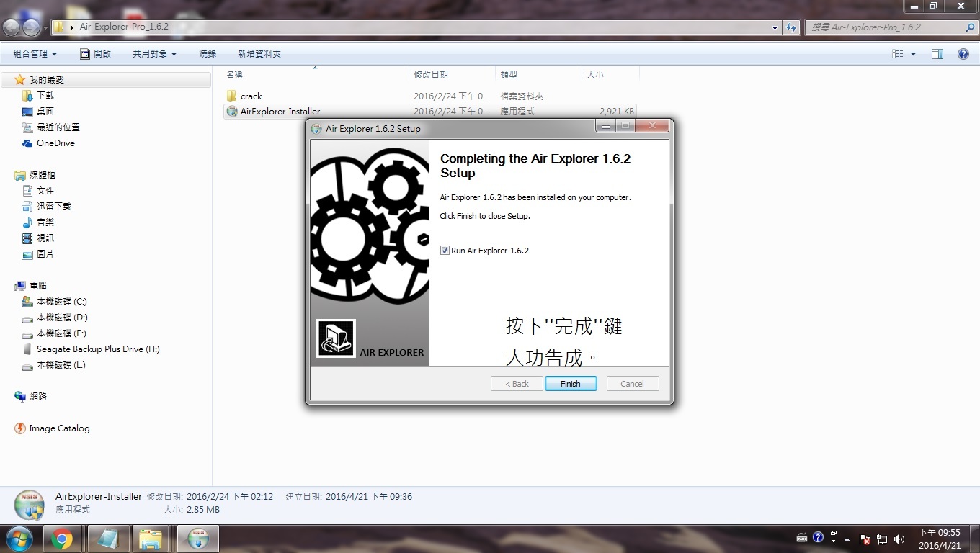The image size is (980, 553).
Task: Open Google Chrome from taskbar
Action: 62,539
